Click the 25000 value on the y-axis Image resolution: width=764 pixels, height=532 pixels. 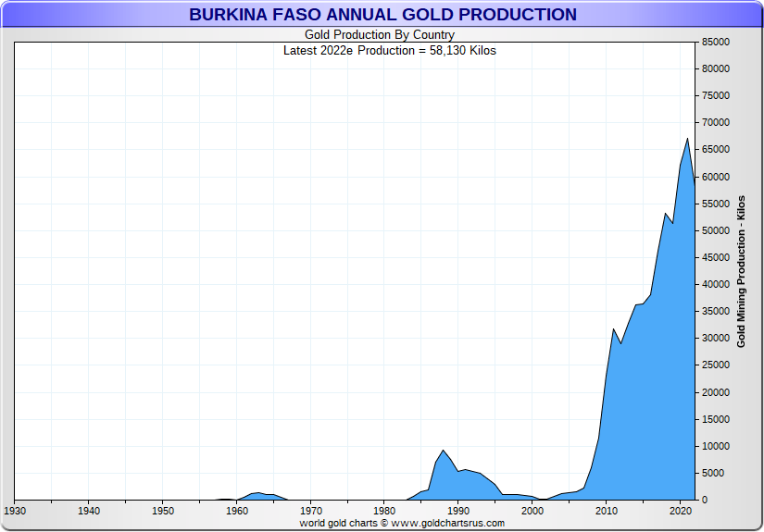(x=717, y=365)
